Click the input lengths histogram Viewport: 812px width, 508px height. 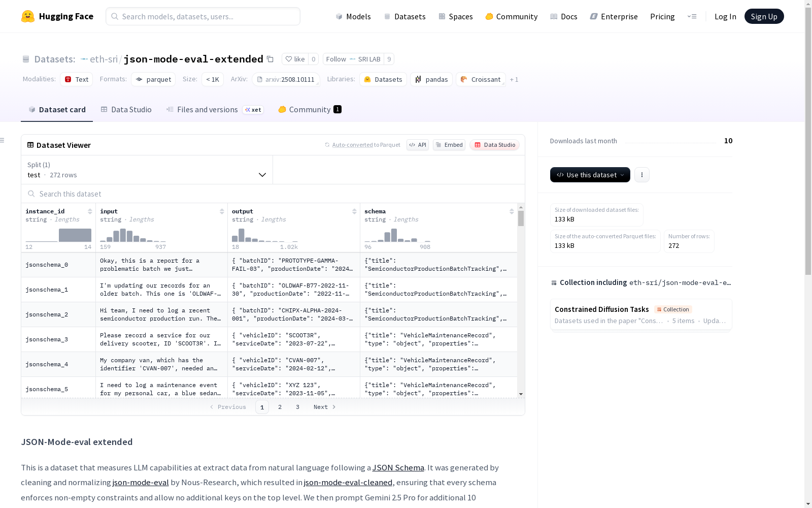click(133, 235)
